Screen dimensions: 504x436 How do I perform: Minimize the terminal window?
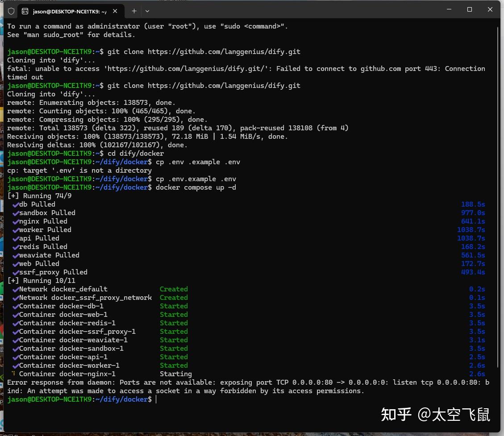pyautogui.click(x=449, y=10)
